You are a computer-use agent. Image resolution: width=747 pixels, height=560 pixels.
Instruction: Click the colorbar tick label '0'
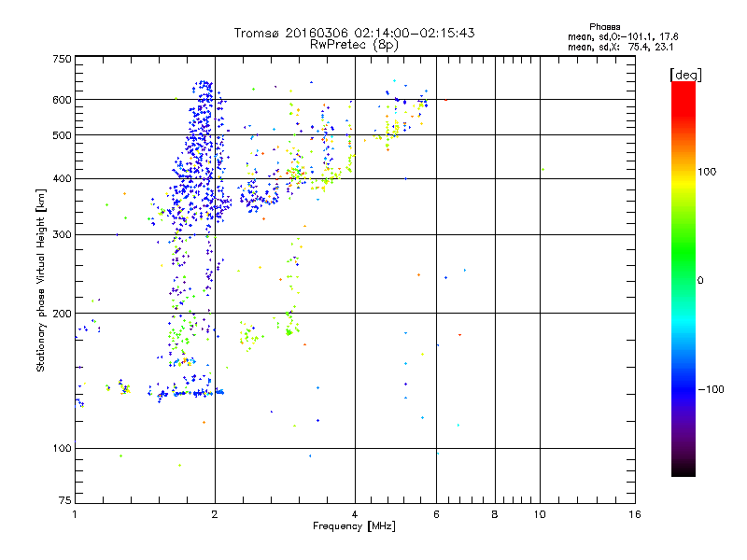(700, 281)
